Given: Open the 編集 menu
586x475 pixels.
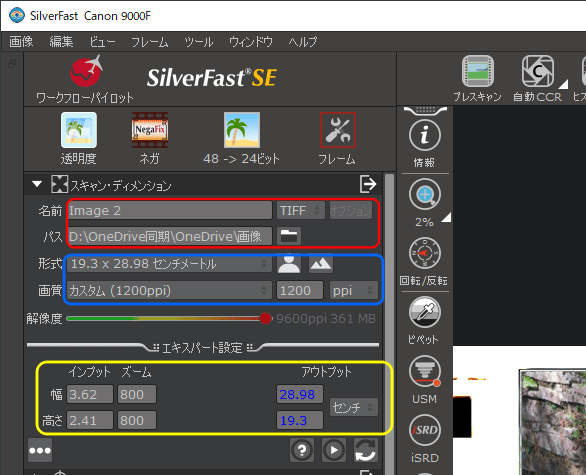Looking at the screenshot, I should click(x=61, y=41).
